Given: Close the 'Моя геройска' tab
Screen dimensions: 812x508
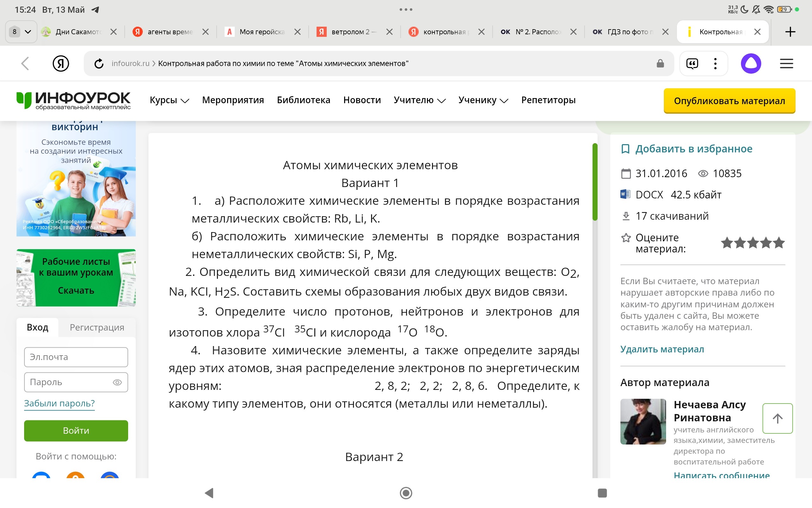Looking at the screenshot, I should click(x=297, y=32).
